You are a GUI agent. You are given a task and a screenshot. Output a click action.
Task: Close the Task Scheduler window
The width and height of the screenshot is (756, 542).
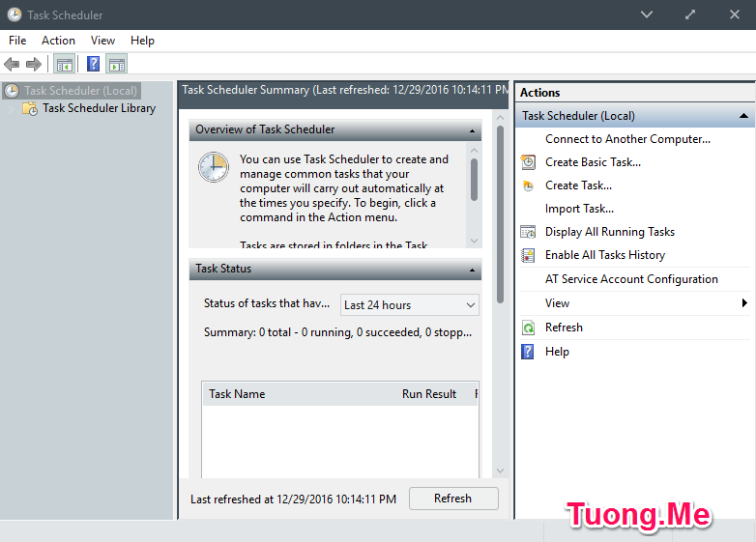coord(735,14)
